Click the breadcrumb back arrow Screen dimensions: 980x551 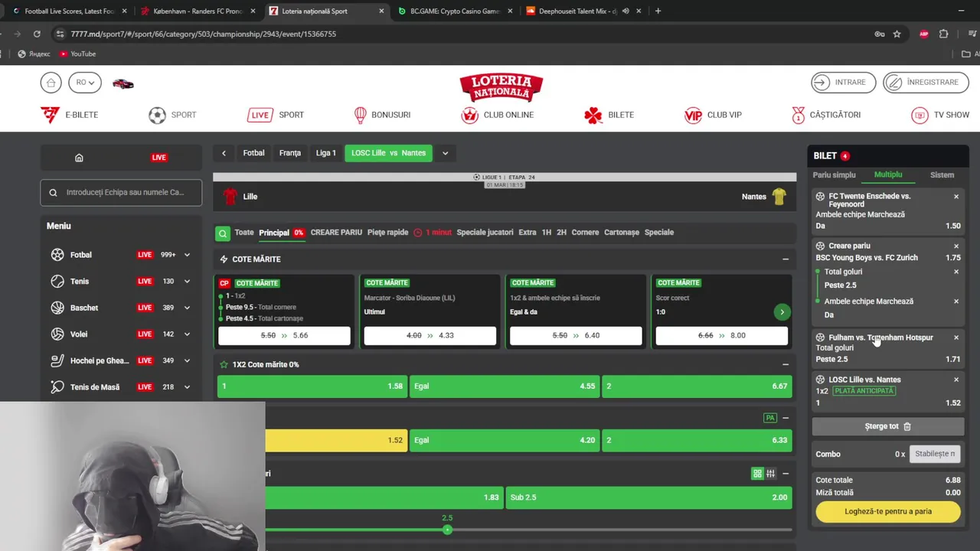coord(224,153)
